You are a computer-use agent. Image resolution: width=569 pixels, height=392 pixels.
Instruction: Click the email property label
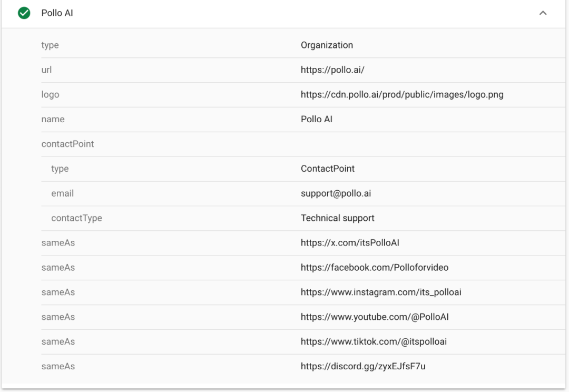(62, 193)
